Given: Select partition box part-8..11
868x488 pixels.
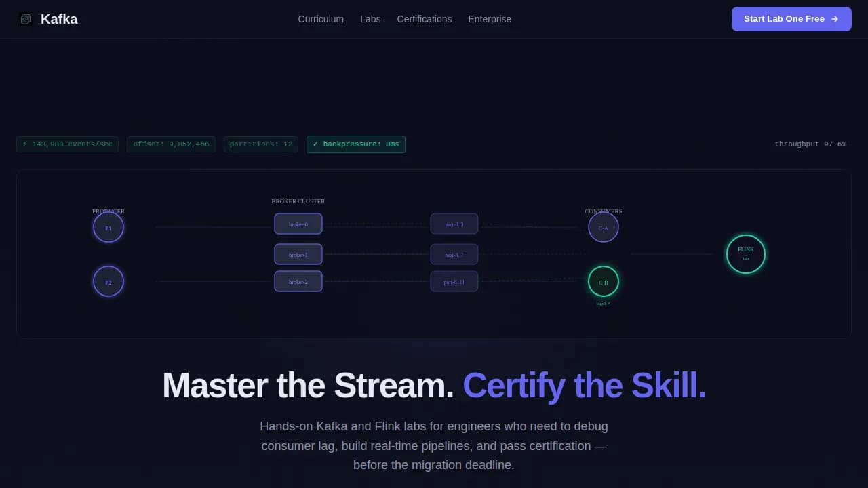Looking at the screenshot, I should click(454, 281).
